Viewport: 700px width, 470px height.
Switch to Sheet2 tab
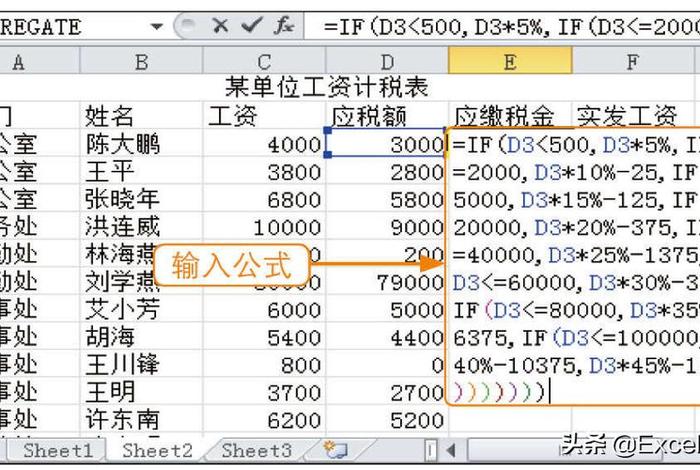tap(157, 451)
